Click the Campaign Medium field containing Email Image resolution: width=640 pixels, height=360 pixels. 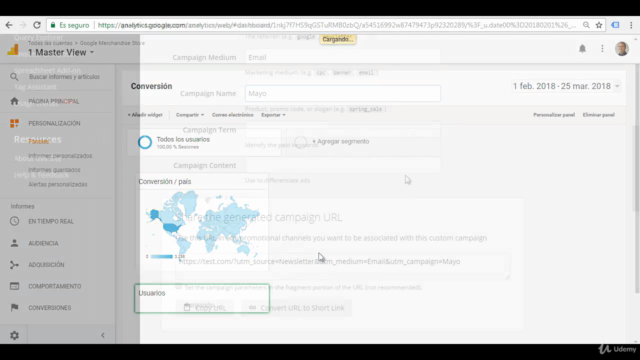(x=342, y=58)
